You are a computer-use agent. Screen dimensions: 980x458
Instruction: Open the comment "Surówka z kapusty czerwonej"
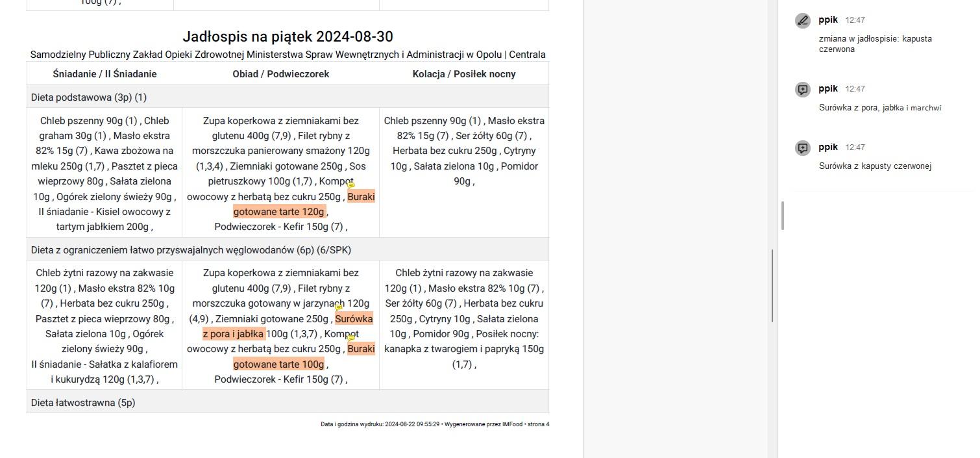click(x=875, y=166)
